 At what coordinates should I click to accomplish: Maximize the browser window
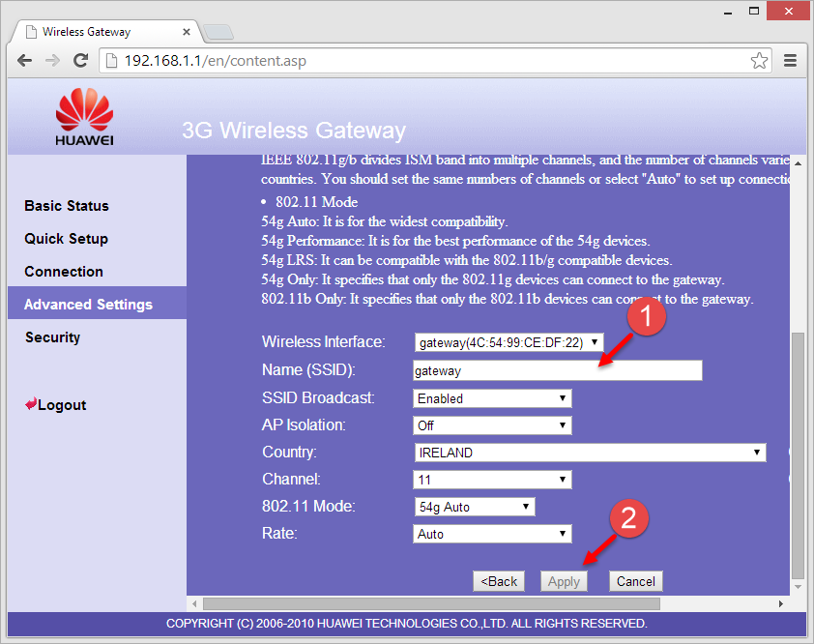point(754,11)
